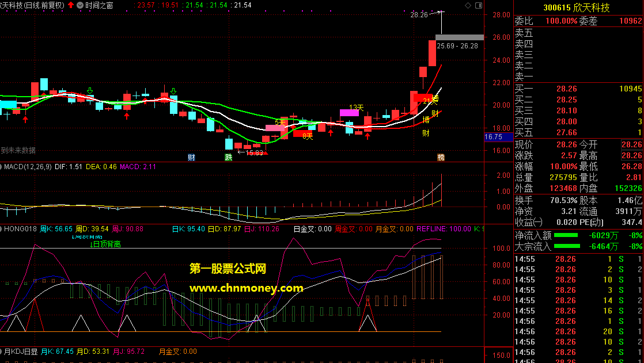This screenshot has height=363, width=644.
Task: Select the 15.83 low price annotation
Action: [x=254, y=152]
